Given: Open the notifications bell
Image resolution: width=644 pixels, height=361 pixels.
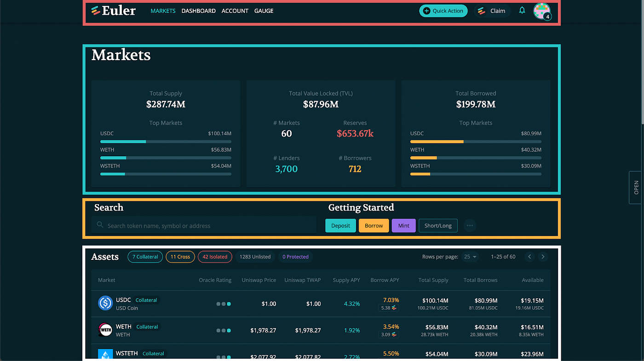Looking at the screenshot, I should tap(522, 10).
